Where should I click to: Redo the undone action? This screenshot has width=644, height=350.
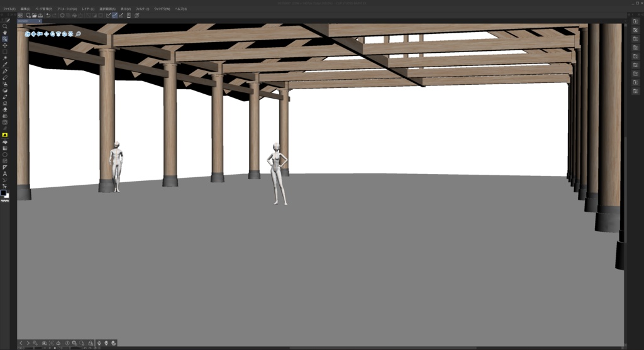point(54,16)
